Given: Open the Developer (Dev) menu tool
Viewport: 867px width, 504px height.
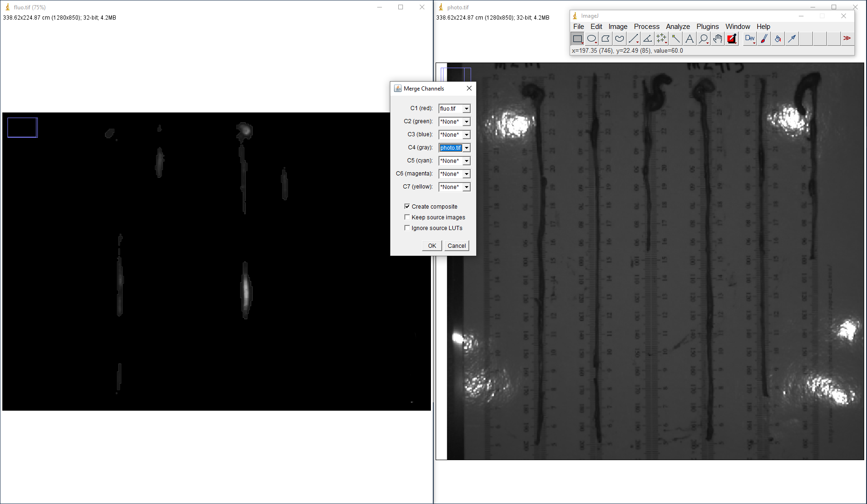Looking at the screenshot, I should pyautogui.click(x=750, y=39).
